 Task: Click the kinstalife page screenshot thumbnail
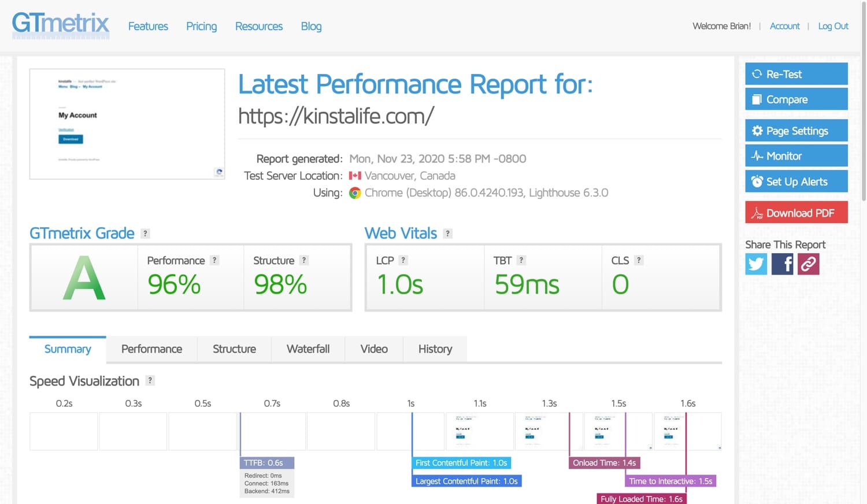pos(127,124)
